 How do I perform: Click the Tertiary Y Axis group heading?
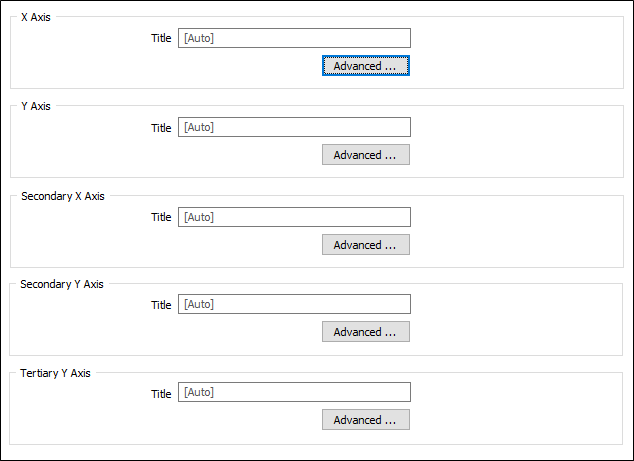point(55,373)
